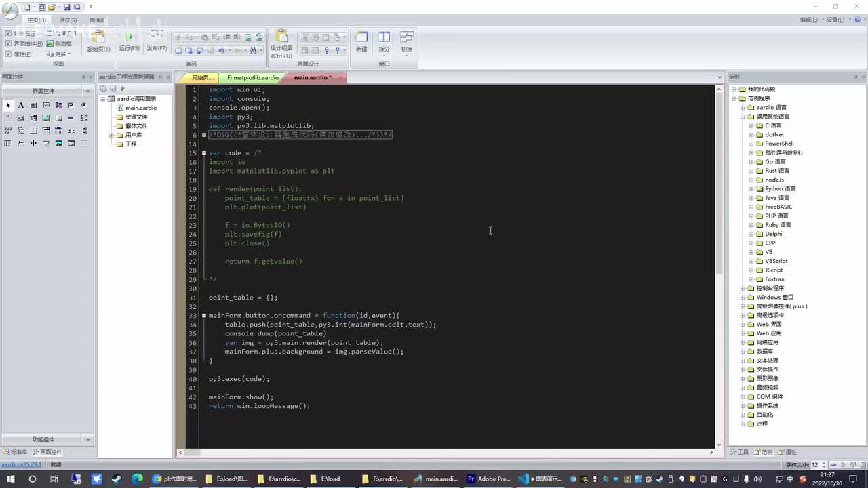Open the 工具 tab in the right panel
This screenshot has height=488, width=868.
click(x=739, y=452)
